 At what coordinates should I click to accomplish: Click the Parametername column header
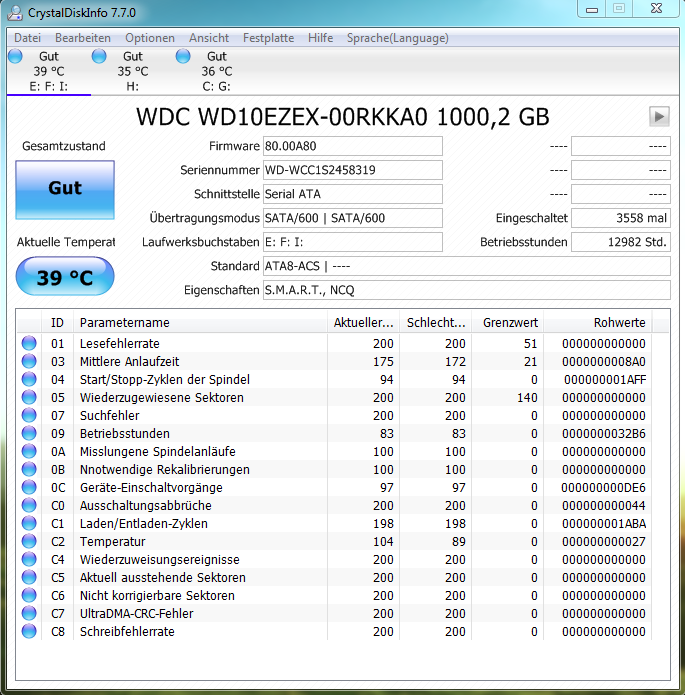coord(200,323)
